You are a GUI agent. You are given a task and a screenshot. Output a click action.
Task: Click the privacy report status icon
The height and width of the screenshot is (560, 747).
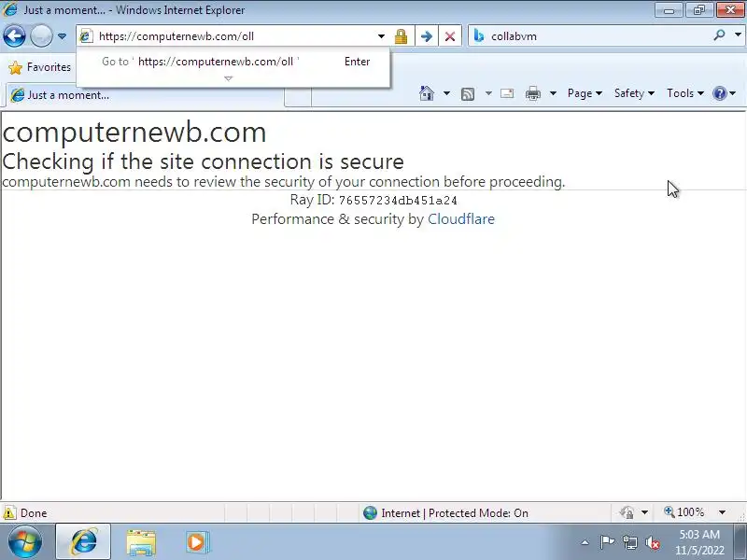[627, 512]
